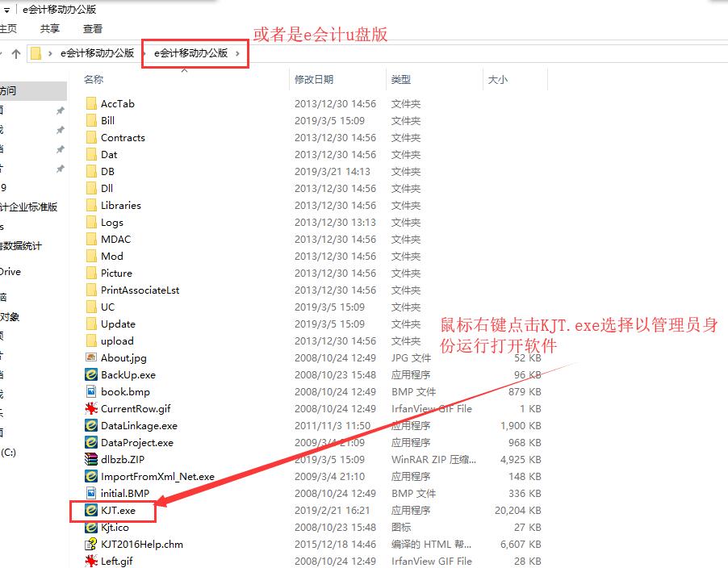This screenshot has height=568, width=728.
Task: Select the DataLinkage.exe application icon
Action: tap(91, 425)
